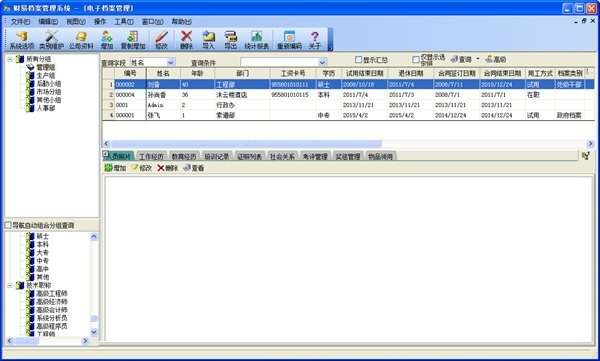Enable the 显示汇总 checkbox
Image resolution: width=600 pixels, height=361 pixels.
tap(359, 60)
